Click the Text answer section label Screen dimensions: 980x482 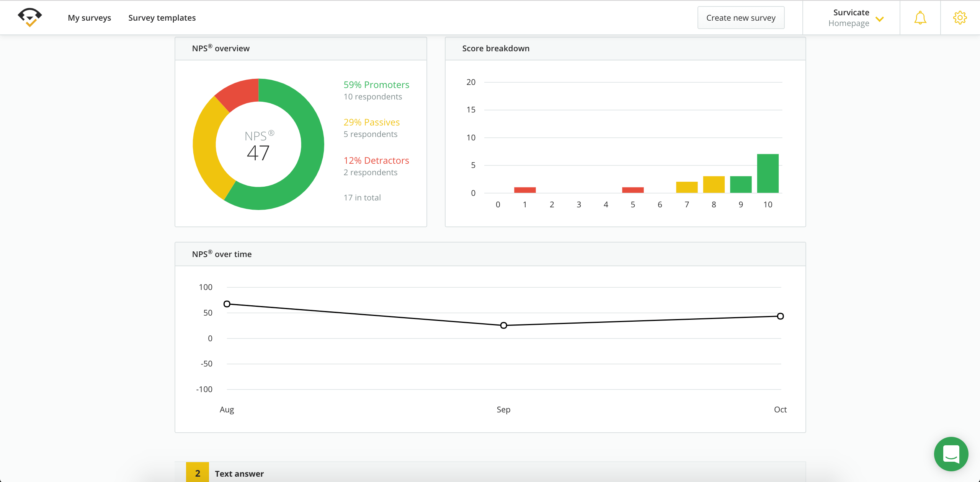(x=239, y=473)
